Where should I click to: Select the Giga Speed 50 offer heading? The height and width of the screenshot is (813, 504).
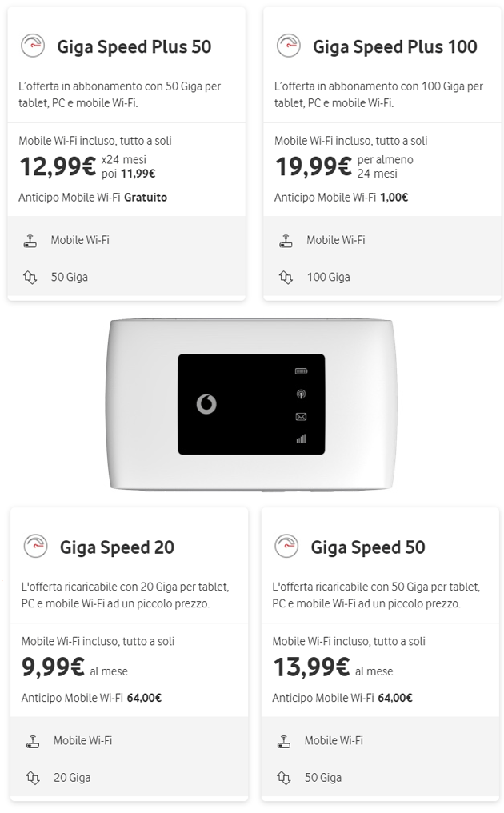(x=368, y=547)
